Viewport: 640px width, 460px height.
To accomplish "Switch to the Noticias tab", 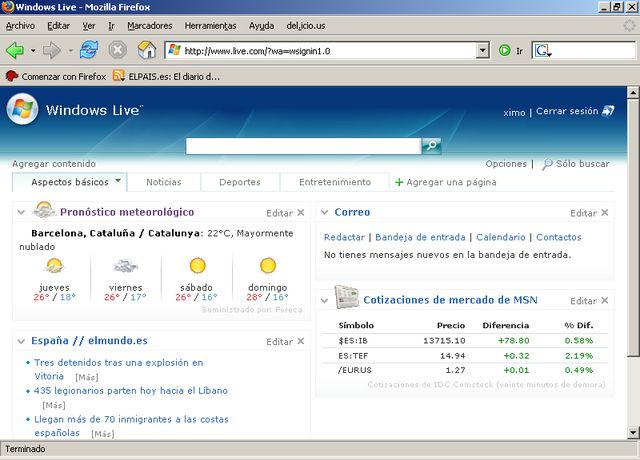I will coord(164,182).
